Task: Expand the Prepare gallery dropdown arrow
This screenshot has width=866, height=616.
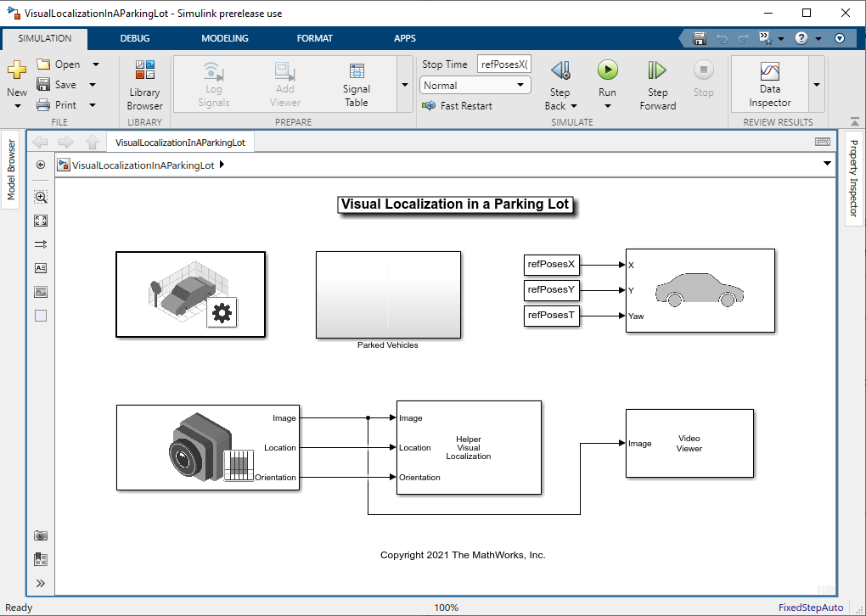Action: 404,86
